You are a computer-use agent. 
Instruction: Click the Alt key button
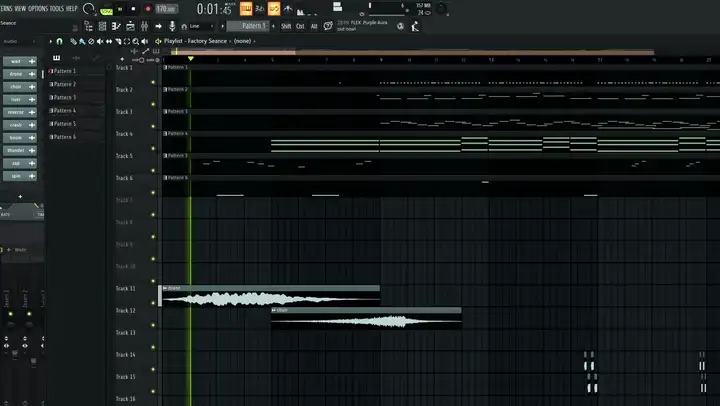coord(314,26)
